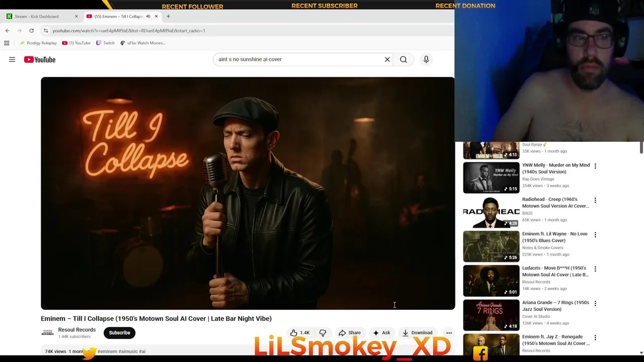Click the YouTube logo to go home

click(40, 59)
